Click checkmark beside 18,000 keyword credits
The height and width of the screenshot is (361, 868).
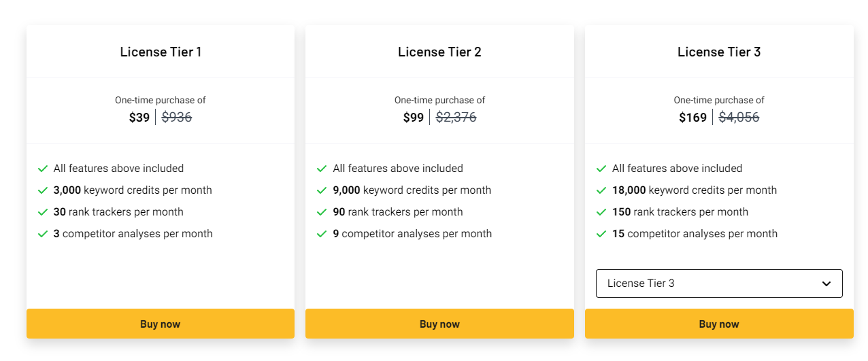601,190
